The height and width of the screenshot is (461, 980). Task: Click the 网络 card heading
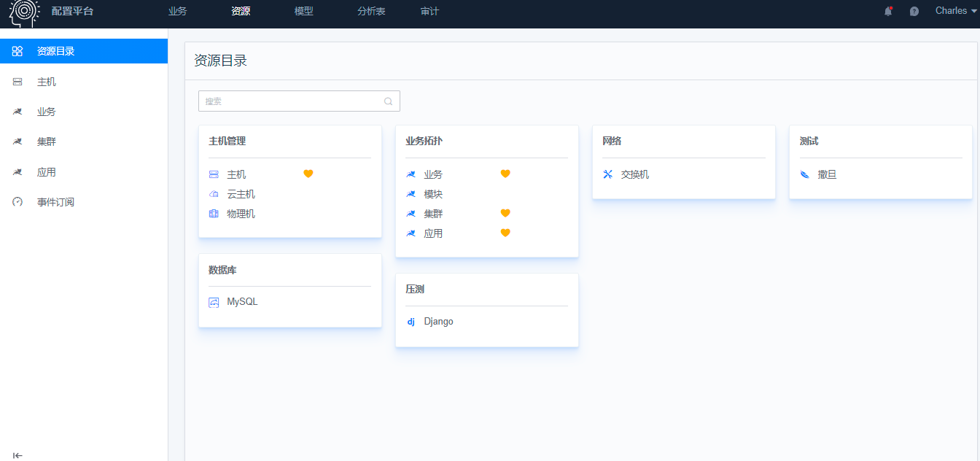[612, 141]
